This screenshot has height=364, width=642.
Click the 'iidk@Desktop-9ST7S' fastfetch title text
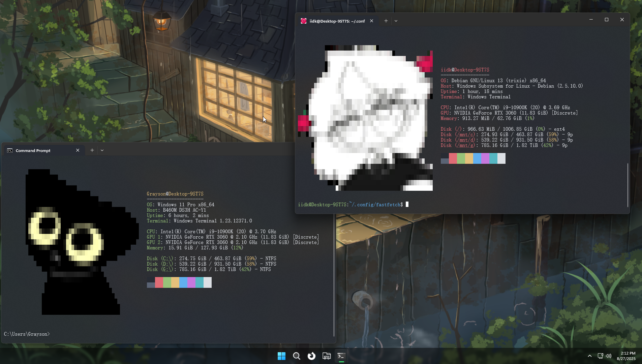(465, 70)
